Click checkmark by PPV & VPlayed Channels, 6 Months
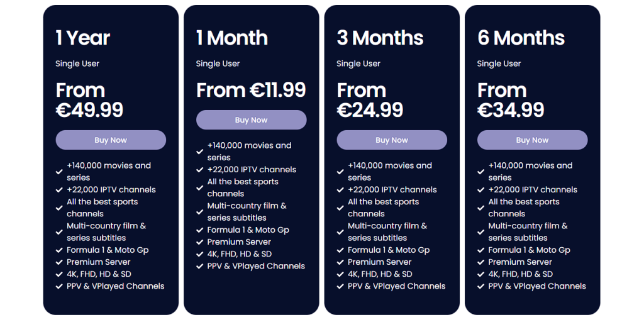Image resolution: width=644 pixels, height=322 pixels. 481,286
